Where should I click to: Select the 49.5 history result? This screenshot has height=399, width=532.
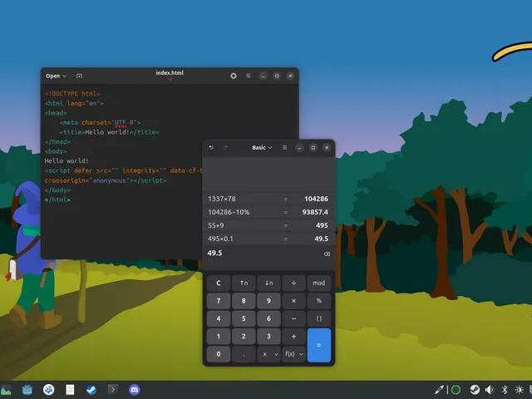click(322, 239)
